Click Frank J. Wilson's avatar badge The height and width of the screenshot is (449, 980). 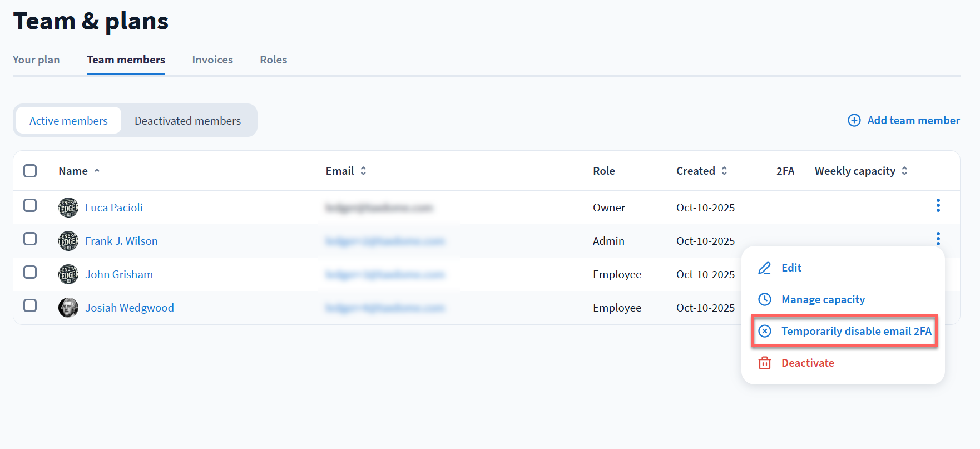tap(68, 241)
